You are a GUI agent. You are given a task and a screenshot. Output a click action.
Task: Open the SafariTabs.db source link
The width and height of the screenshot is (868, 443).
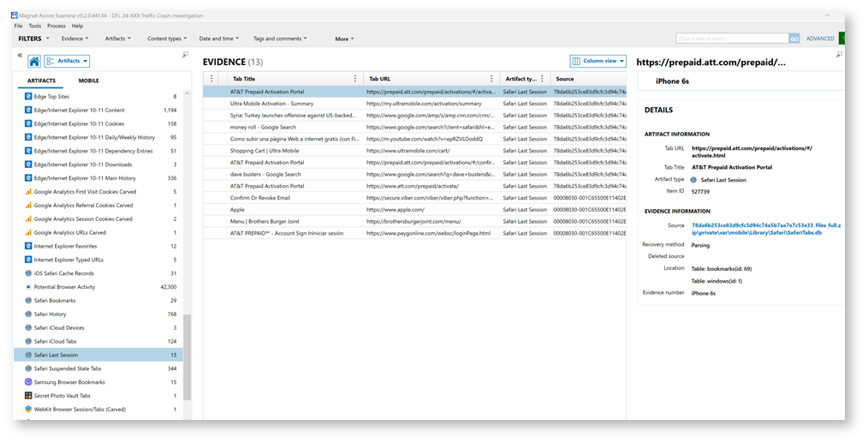[766, 229]
